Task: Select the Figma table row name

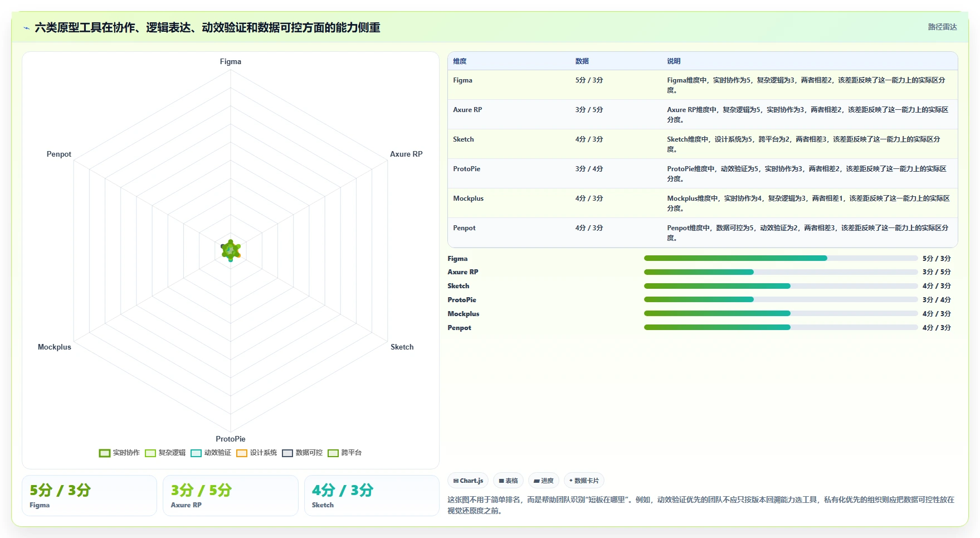Action: tap(462, 80)
